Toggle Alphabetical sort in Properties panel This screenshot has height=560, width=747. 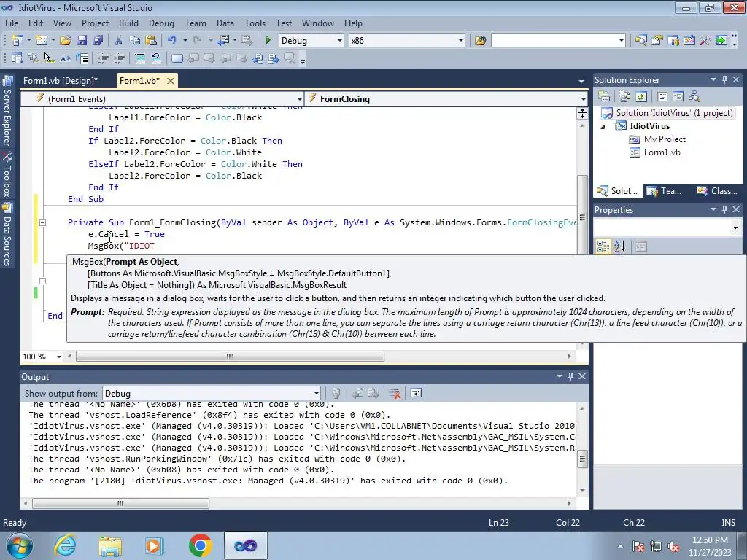(x=619, y=246)
